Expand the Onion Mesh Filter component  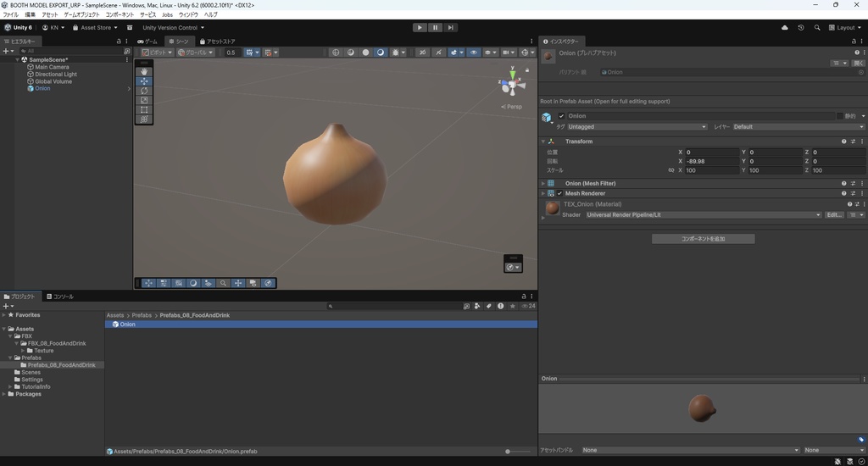543,184
